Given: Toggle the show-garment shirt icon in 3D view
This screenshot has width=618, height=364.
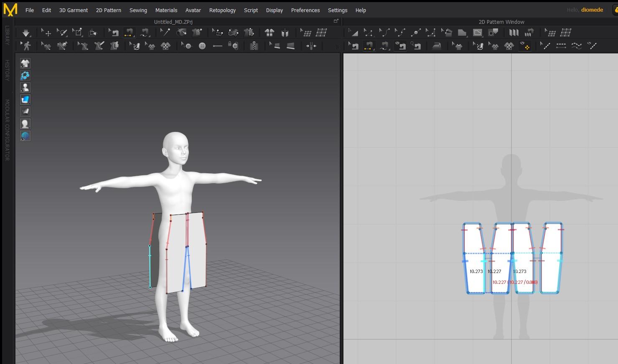Looking at the screenshot, I should [x=25, y=63].
